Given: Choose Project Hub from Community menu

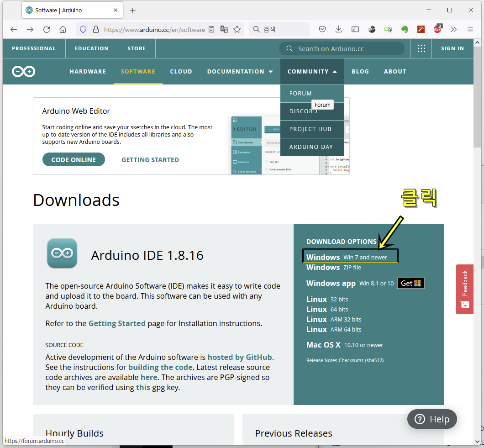Looking at the screenshot, I should 312,129.
